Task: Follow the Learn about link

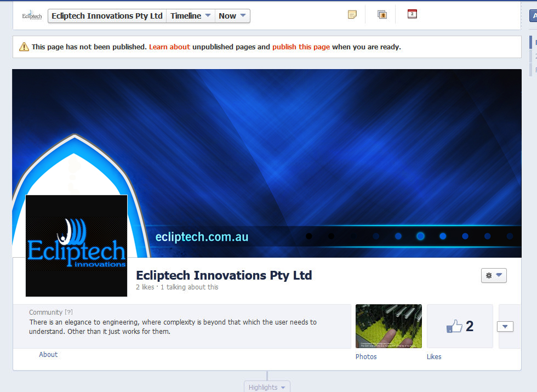Action: coord(169,47)
